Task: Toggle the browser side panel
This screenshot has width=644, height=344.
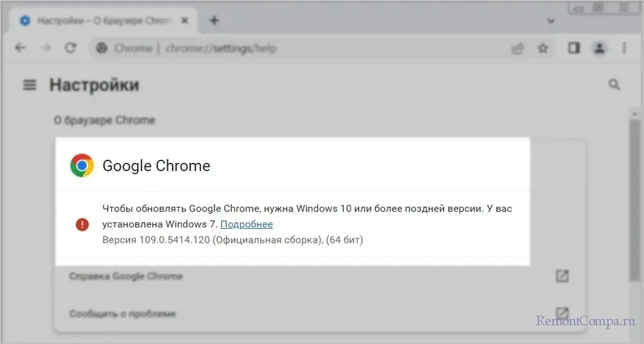Action: (574, 48)
